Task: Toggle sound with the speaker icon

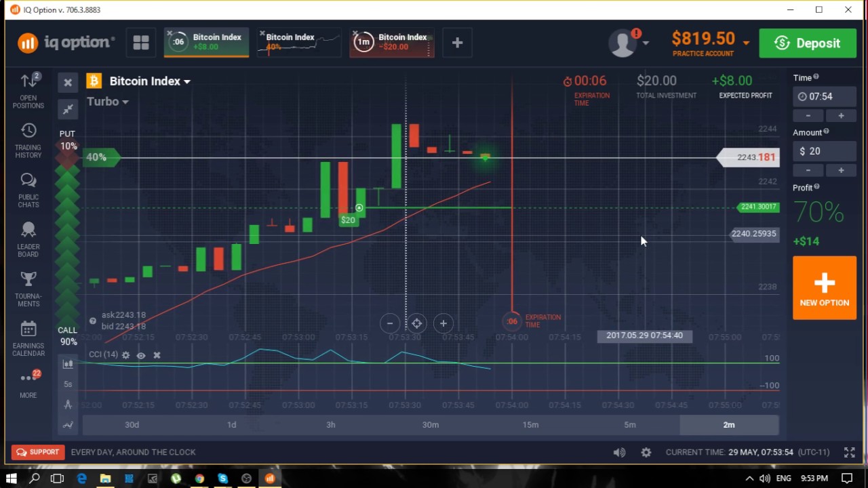Action: click(619, 452)
